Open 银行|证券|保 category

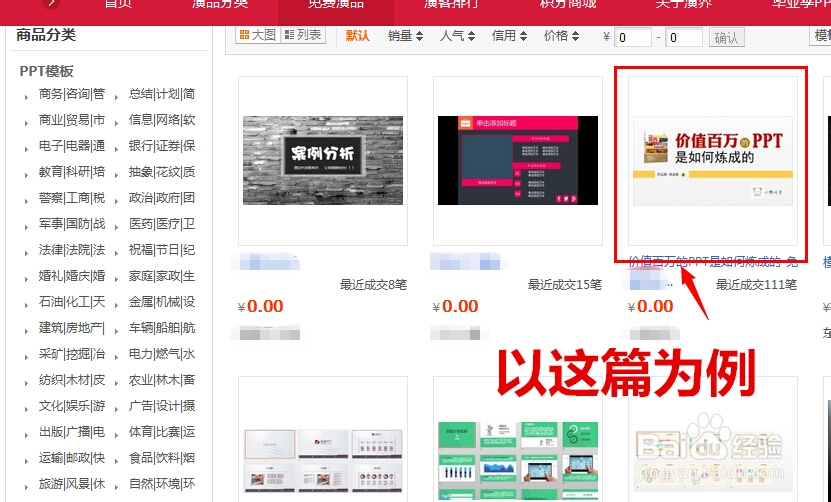pos(162,146)
